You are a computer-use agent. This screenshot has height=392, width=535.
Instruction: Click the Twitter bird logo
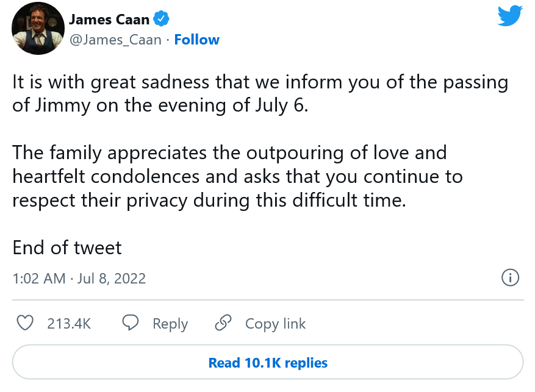[510, 16]
